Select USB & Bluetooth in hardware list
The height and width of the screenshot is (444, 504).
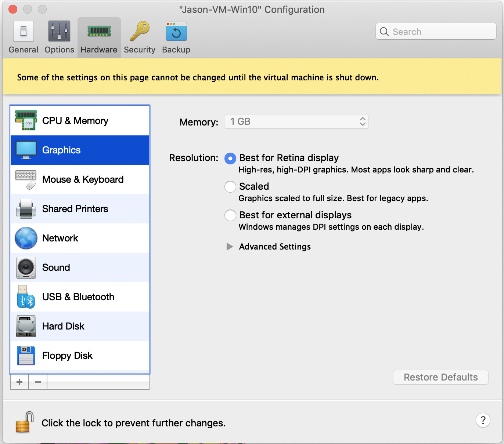point(80,297)
